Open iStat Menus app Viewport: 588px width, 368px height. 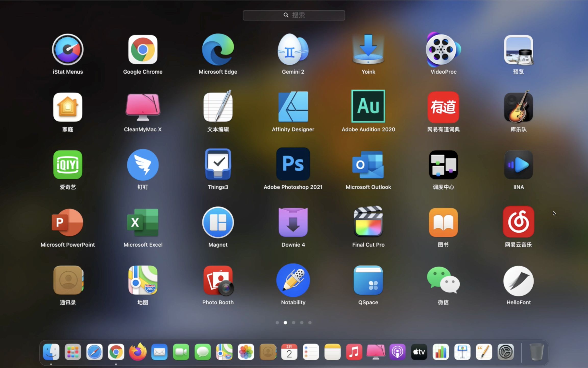click(68, 50)
